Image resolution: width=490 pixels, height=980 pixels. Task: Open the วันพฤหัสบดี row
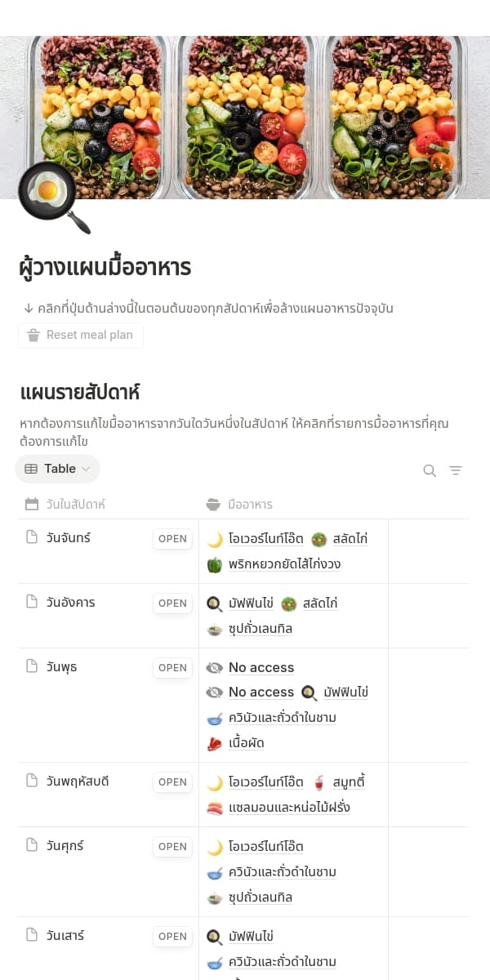coord(172,782)
